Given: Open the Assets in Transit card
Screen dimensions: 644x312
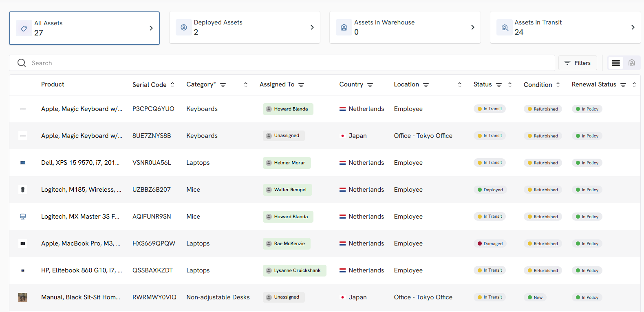Looking at the screenshot, I should (x=565, y=27).
